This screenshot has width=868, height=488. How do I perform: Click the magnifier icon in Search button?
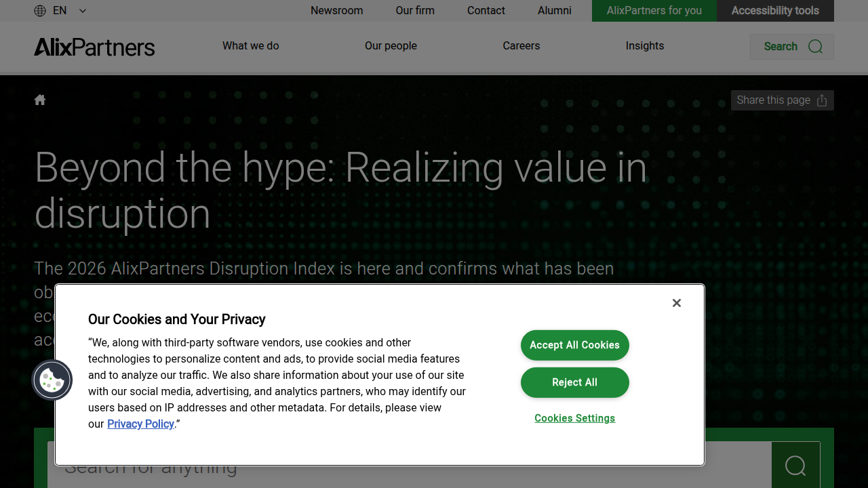pyautogui.click(x=816, y=47)
